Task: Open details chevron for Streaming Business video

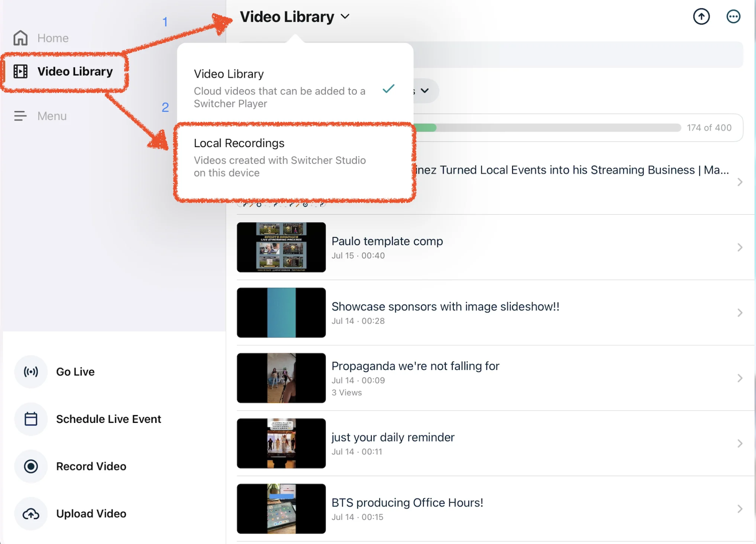Action: 740,182
